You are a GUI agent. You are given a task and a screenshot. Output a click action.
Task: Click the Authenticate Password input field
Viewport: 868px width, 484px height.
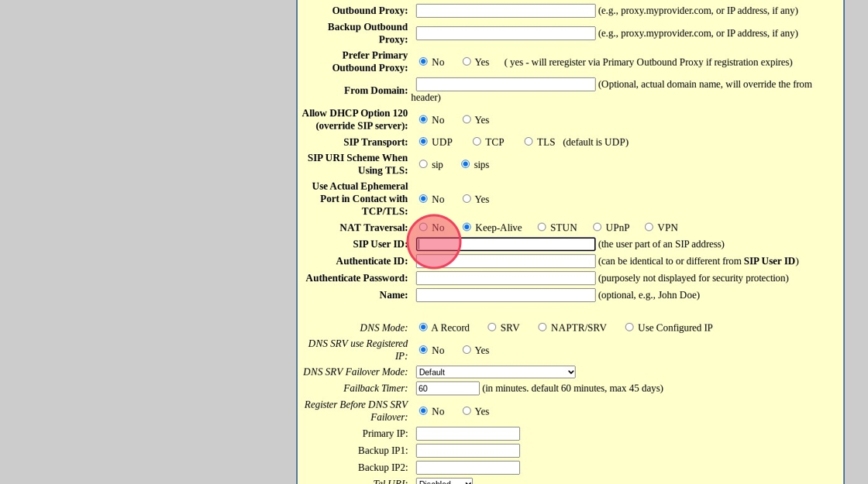point(505,278)
